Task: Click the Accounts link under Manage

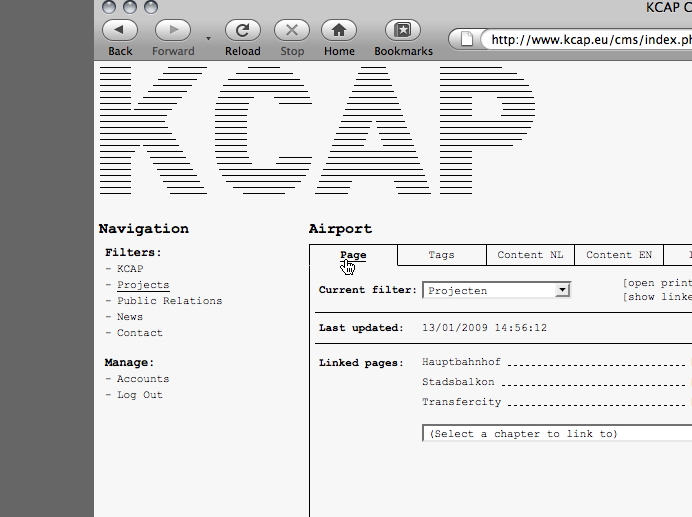Action: [x=143, y=379]
